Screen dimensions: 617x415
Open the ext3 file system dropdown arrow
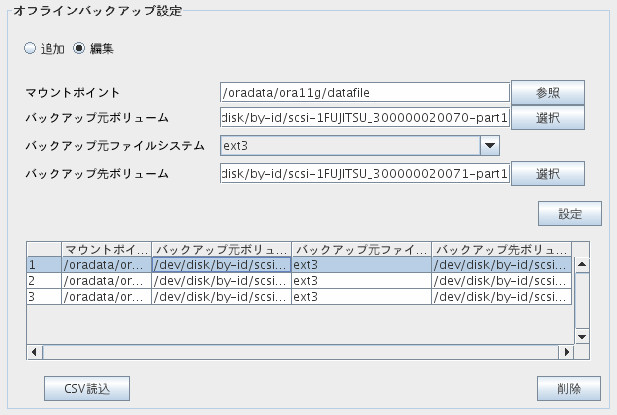tap(490, 146)
